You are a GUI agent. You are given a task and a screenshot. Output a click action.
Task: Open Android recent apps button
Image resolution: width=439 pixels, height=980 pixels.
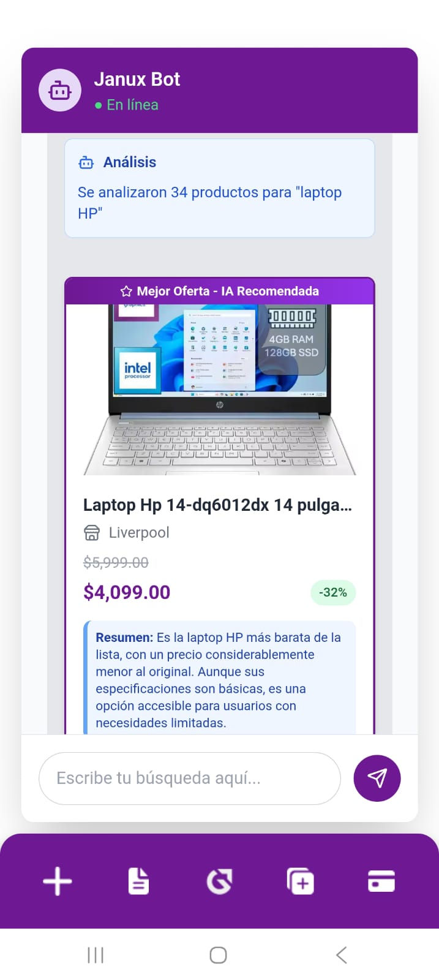96,955
